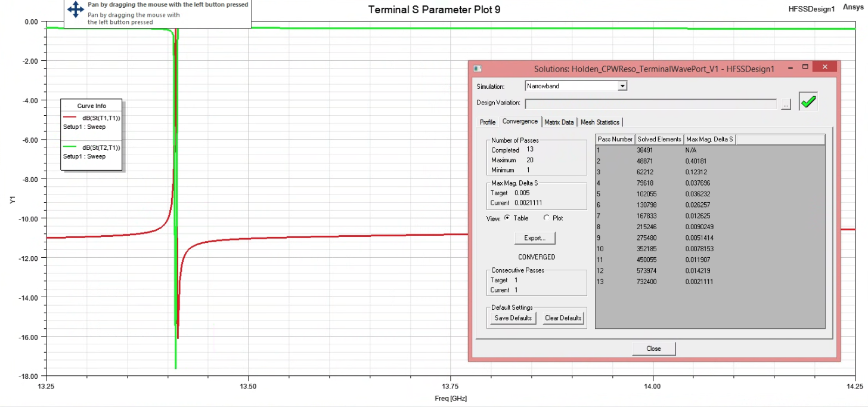Viewport: 868px width, 407px height.
Task: Click the green S21 legend line sample
Action: 70,147
